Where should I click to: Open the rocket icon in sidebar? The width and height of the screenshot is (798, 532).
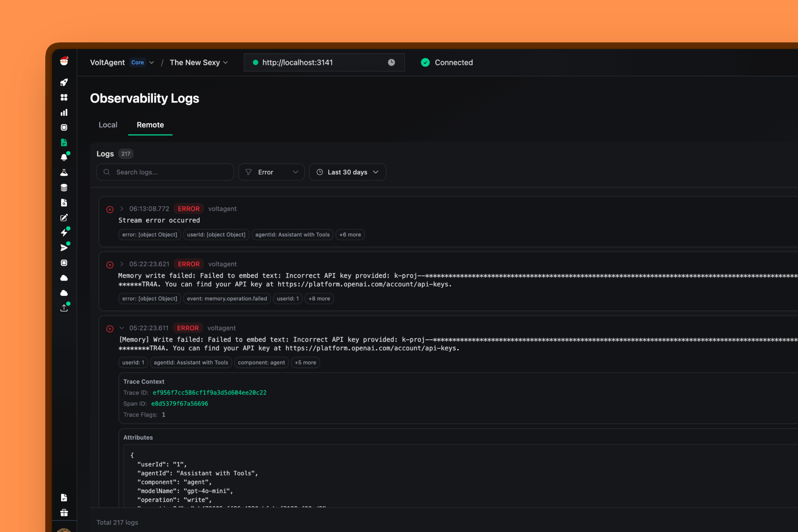(64, 82)
